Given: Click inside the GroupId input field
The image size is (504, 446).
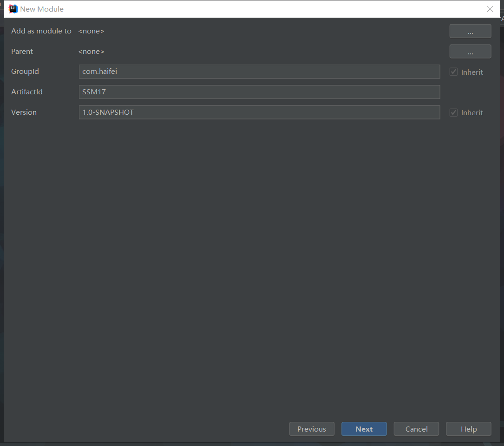Looking at the screenshot, I should click(259, 72).
